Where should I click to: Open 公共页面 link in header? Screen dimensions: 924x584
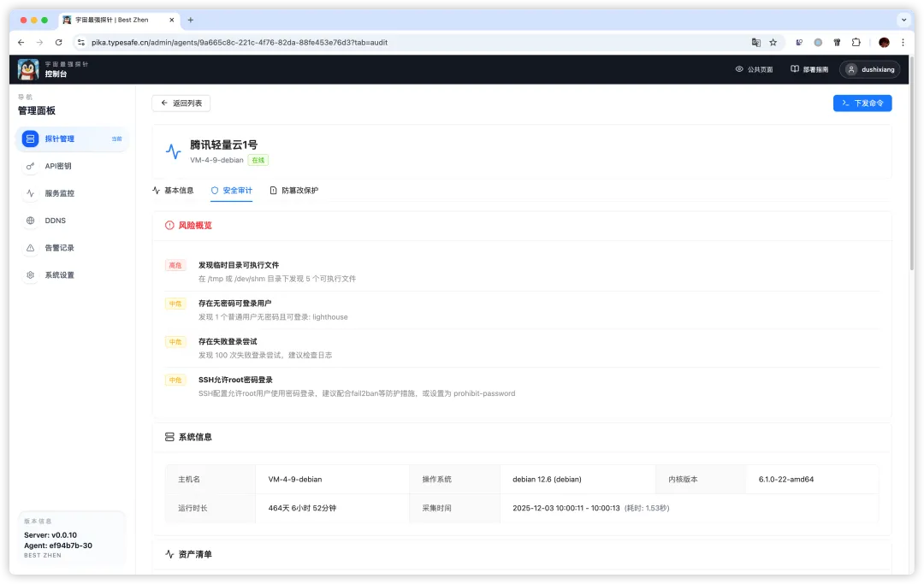coord(754,69)
